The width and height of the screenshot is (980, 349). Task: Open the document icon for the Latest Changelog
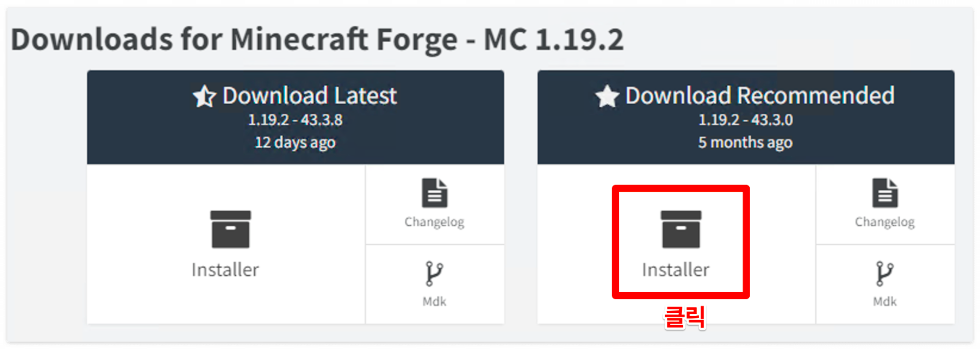pyautogui.click(x=435, y=193)
